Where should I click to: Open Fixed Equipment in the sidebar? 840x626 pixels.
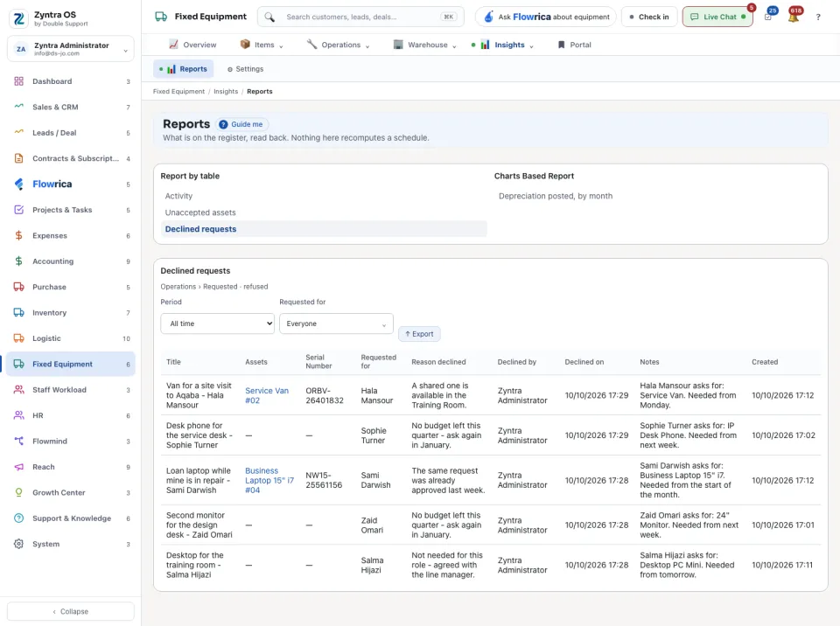pyautogui.click(x=71, y=364)
